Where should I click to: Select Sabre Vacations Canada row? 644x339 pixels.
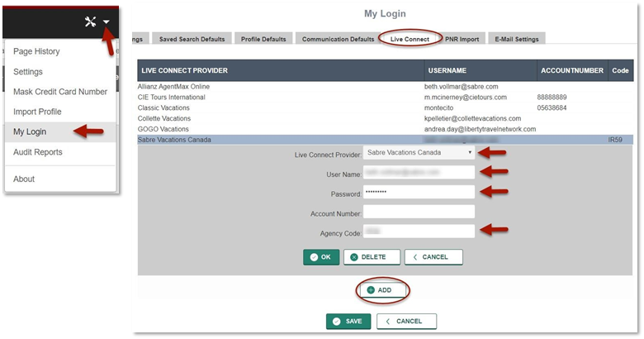(x=386, y=140)
